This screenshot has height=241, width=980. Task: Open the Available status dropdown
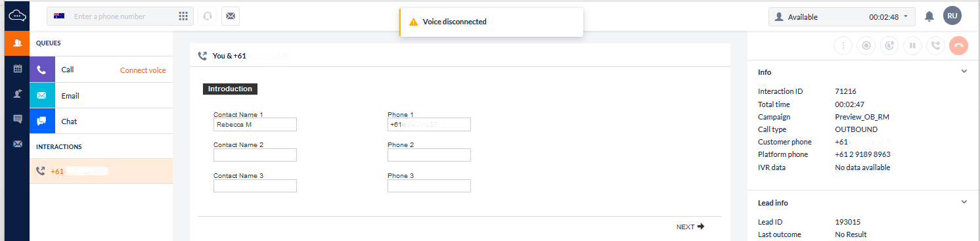point(842,16)
